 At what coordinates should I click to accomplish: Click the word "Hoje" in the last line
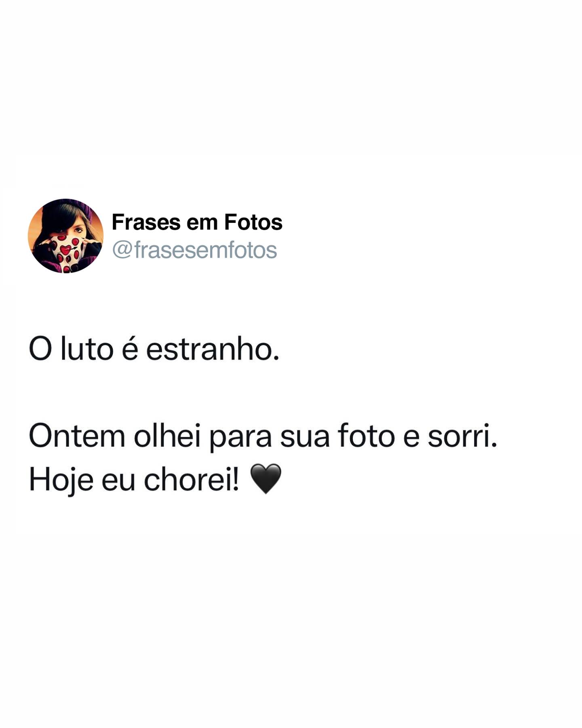coord(61,480)
